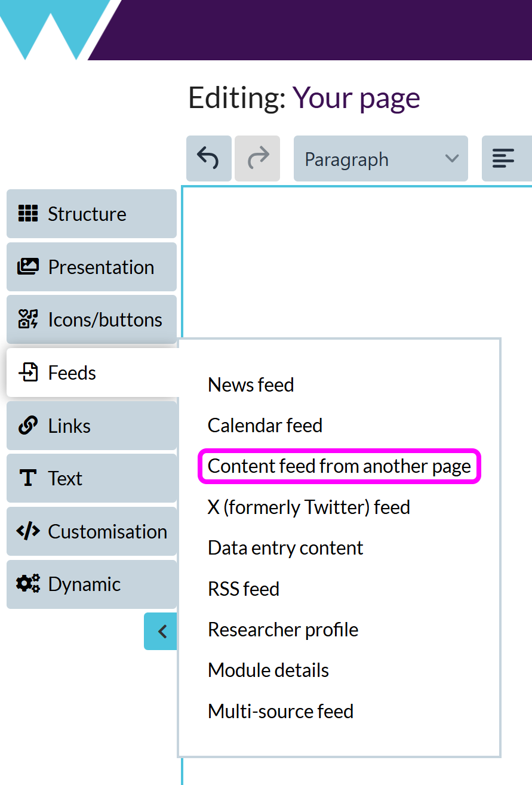
Task: Choose Calendar feed option
Action: (x=265, y=426)
